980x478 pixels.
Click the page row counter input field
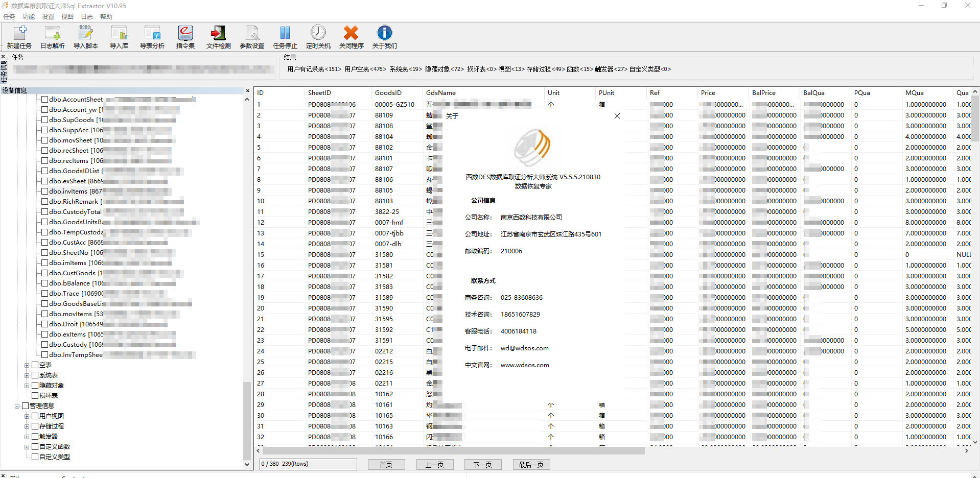click(x=308, y=464)
